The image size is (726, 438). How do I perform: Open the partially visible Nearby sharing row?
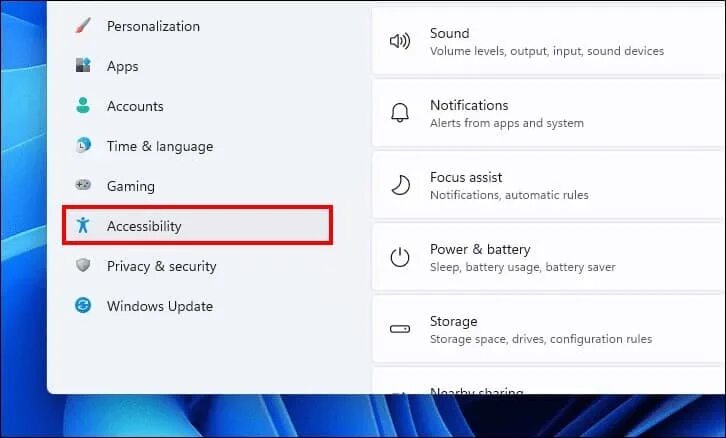(x=549, y=381)
